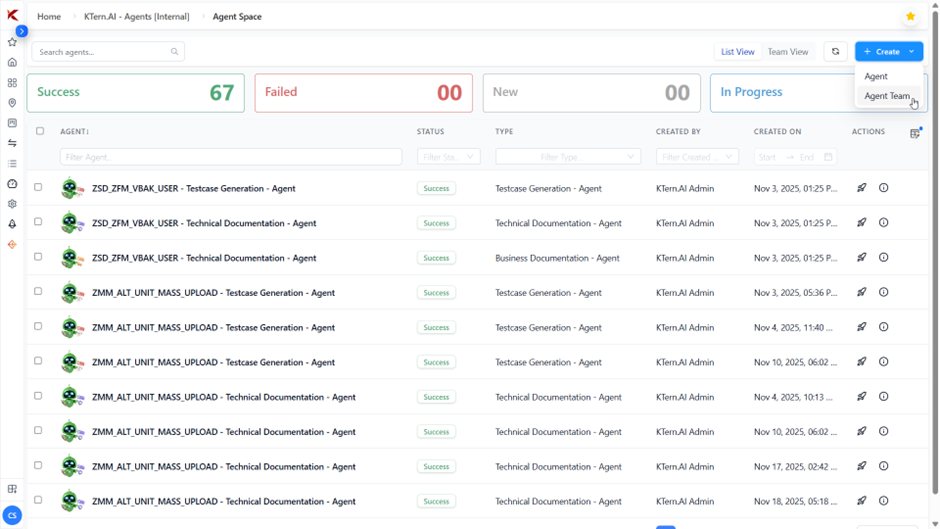Launch the first ZSD_ZFM_VBAK_USER agent via rocket icon

(861, 188)
